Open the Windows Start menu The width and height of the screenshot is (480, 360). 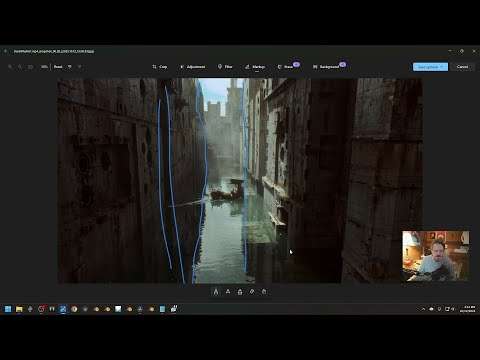click(x=8, y=309)
